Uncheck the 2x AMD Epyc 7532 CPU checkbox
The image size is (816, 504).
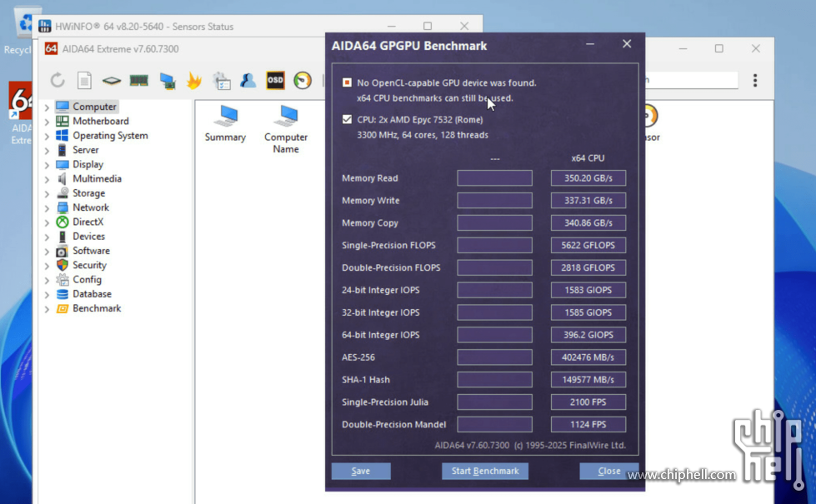(x=347, y=119)
